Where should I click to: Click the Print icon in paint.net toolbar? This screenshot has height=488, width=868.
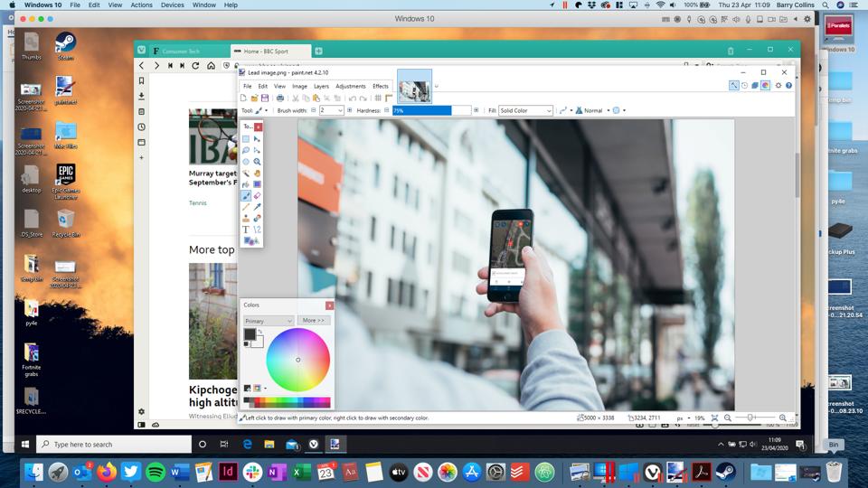(x=280, y=98)
